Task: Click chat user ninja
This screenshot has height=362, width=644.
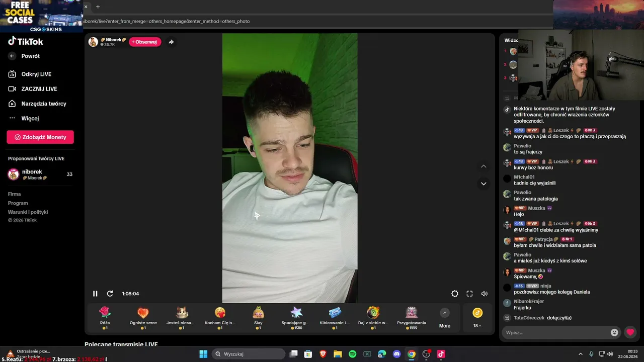Action: coord(546,286)
